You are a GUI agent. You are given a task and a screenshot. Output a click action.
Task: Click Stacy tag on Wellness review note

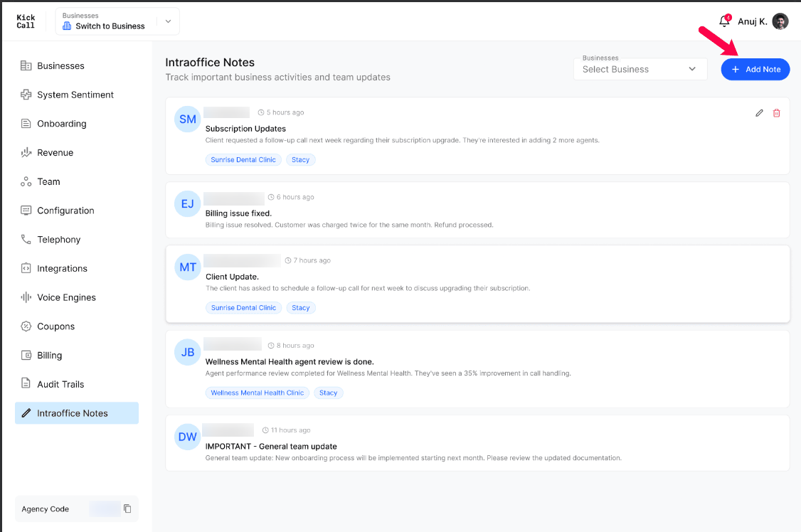(x=329, y=393)
